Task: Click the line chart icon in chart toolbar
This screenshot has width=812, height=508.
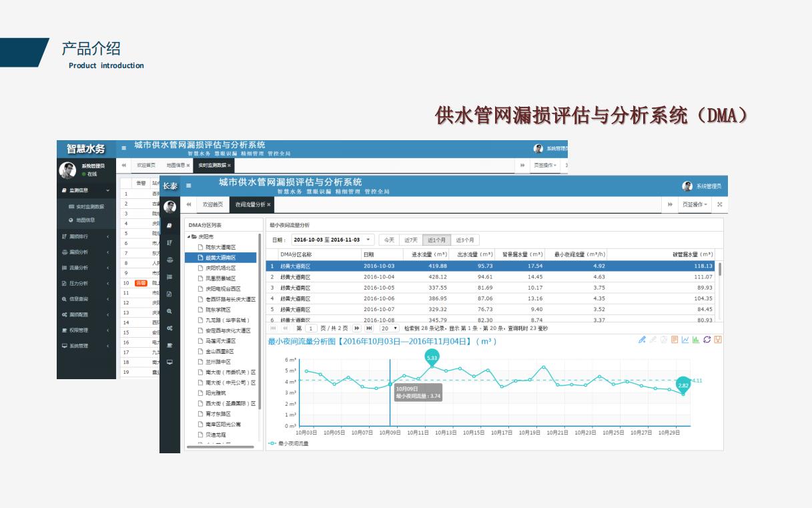Action: coord(685,340)
